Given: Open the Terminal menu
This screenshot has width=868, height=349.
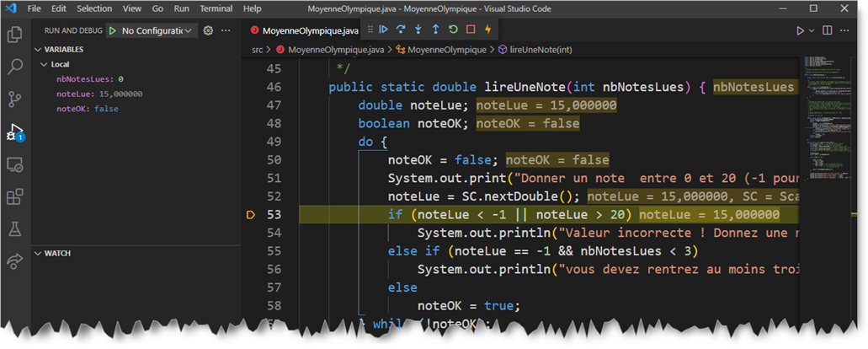Looking at the screenshot, I should point(216,8).
